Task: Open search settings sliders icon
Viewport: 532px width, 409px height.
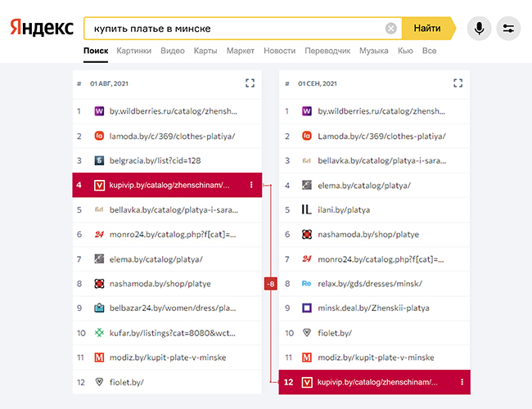Action: [508, 29]
